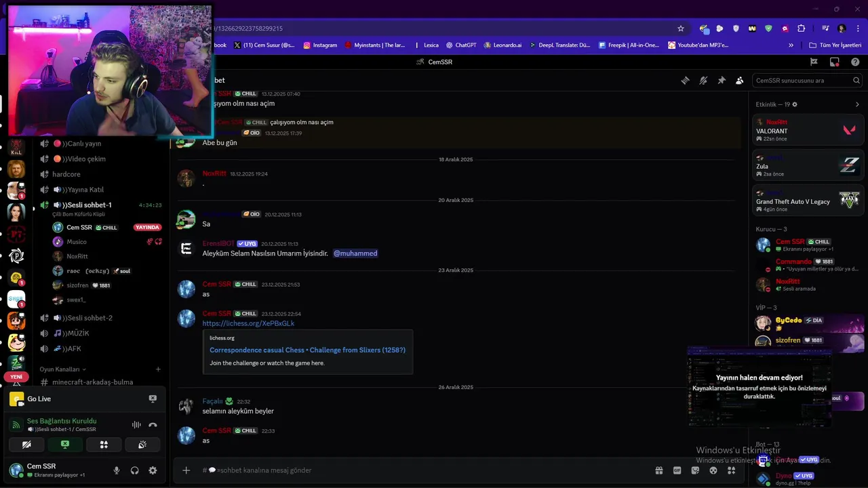Open activities button in voice panel
The image size is (868, 488).
coord(104,445)
